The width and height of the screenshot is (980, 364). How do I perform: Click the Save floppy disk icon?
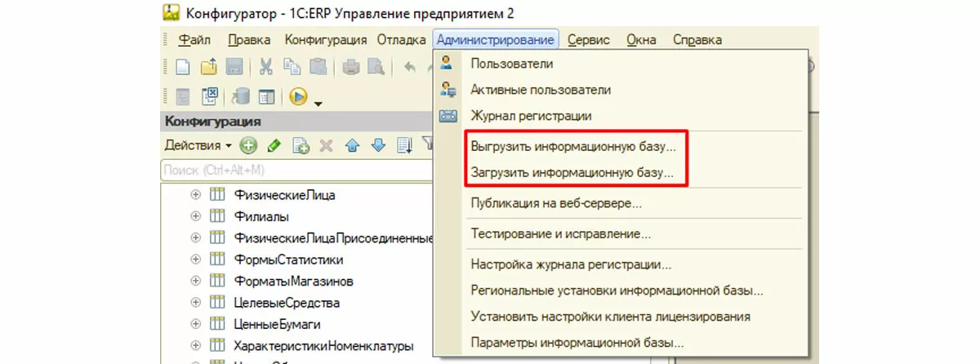pyautogui.click(x=234, y=68)
